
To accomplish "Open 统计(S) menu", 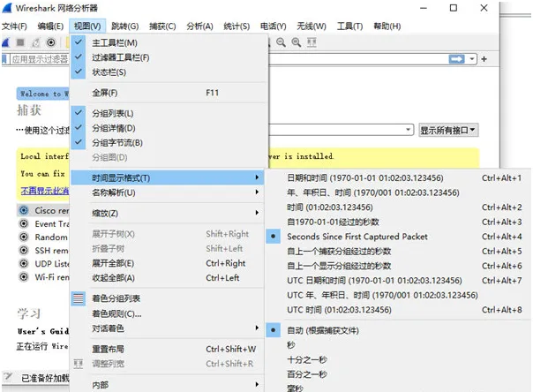I will click(236, 26).
